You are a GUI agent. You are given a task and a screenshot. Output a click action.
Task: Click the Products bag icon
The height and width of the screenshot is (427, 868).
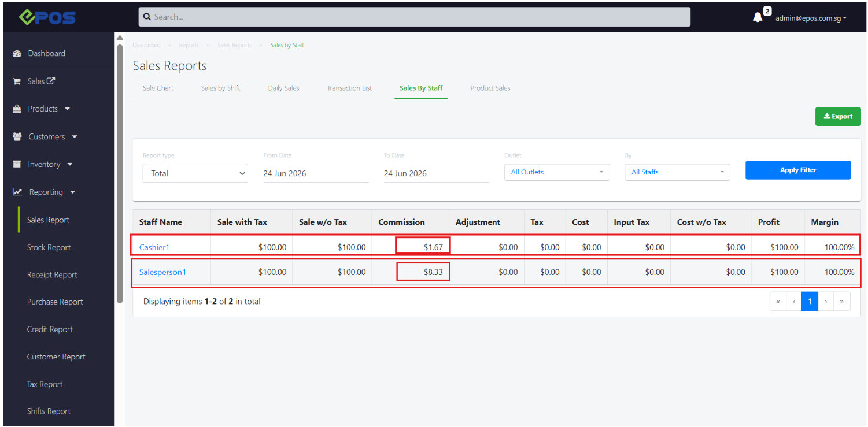tap(17, 109)
